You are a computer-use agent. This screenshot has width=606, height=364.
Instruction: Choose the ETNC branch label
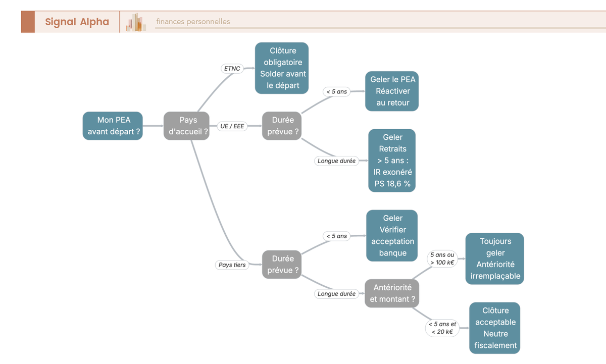(x=232, y=69)
